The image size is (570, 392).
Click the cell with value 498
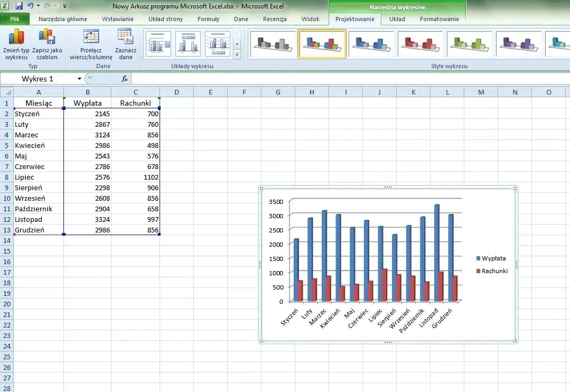(136, 145)
